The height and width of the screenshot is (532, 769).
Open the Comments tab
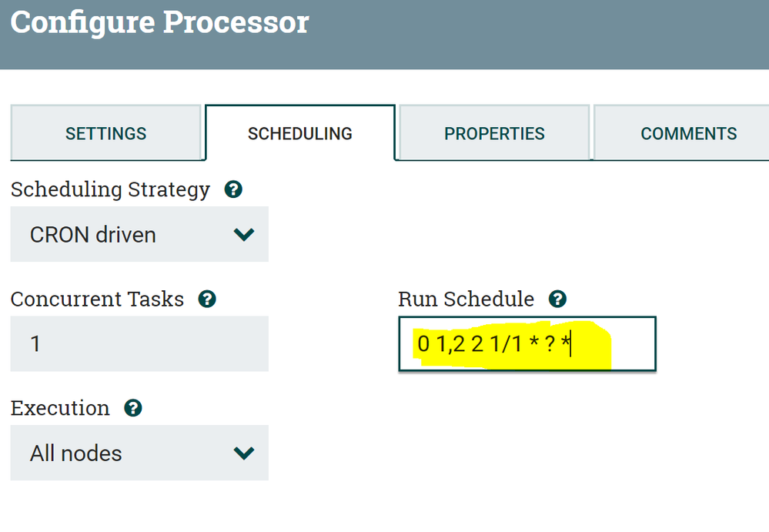tap(688, 132)
